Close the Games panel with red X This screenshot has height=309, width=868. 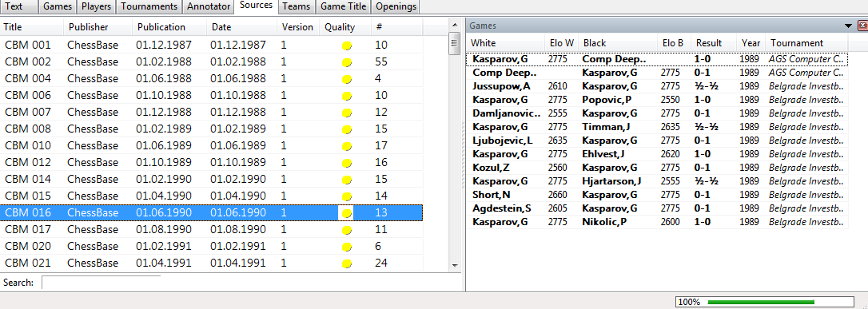tap(862, 26)
